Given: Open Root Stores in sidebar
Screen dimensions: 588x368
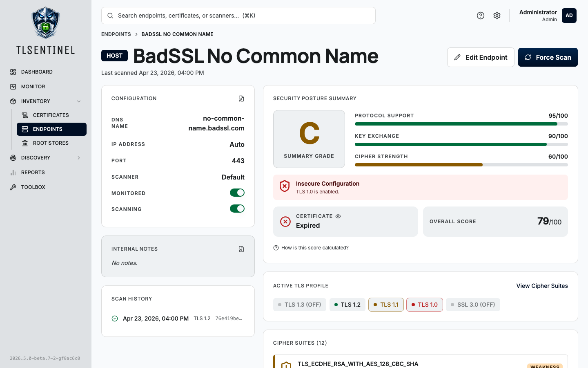Looking at the screenshot, I should pyautogui.click(x=51, y=143).
